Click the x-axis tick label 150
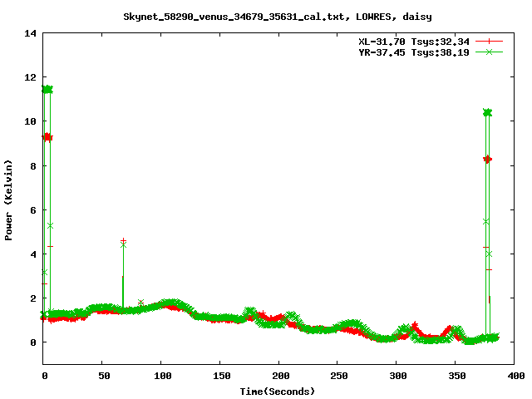This screenshot has width=532, height=399. coord(222,376)
